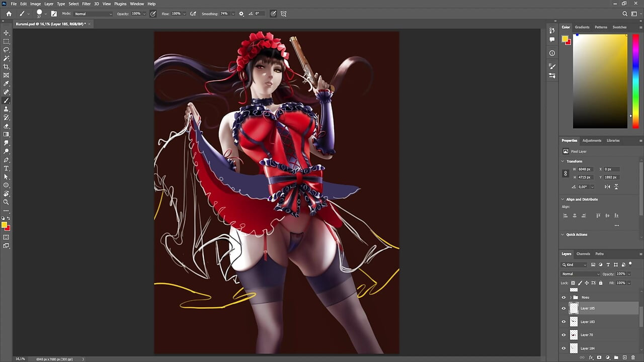Open the Filter menu

(87, 4)
